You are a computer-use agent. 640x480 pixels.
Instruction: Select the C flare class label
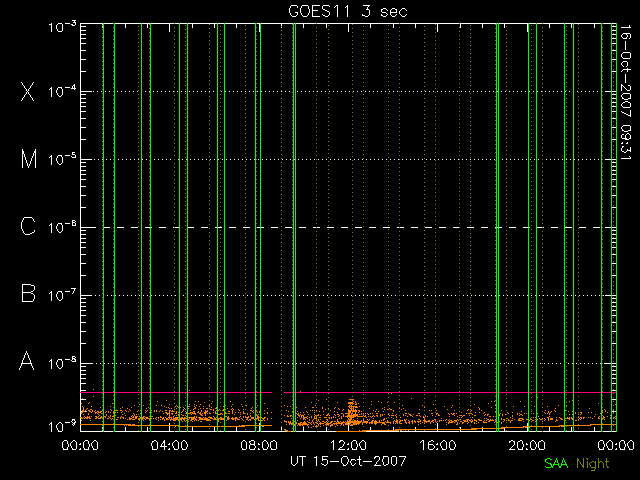pos(28,227)
